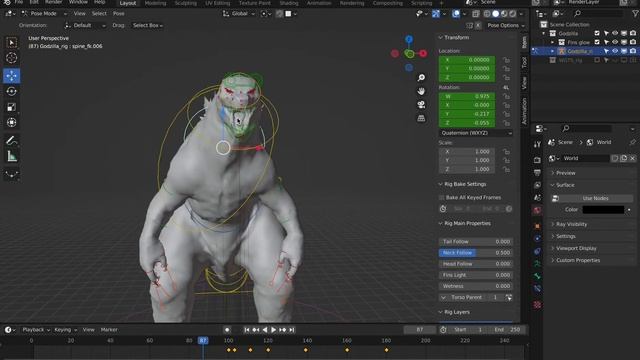The image size is (640, 360).
Task: Toggle viewport overlays button
Action: [x=456, y=14]
